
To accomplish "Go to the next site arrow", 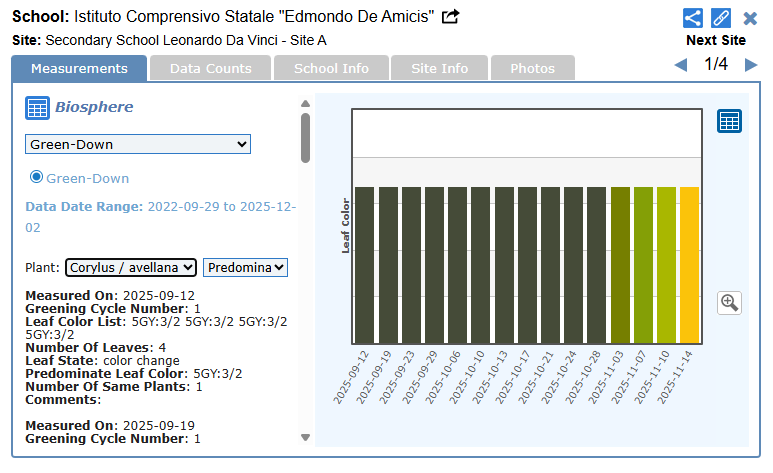I will click(x=751, y=66).
